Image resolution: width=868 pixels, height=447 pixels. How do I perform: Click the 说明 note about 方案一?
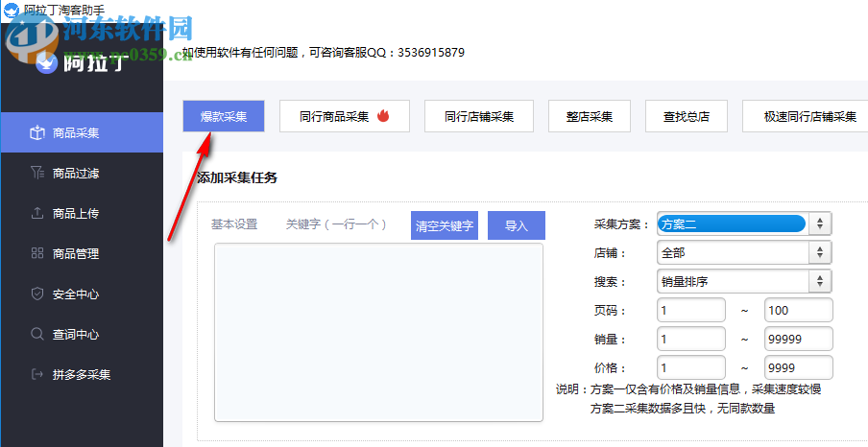click(688, 388)
